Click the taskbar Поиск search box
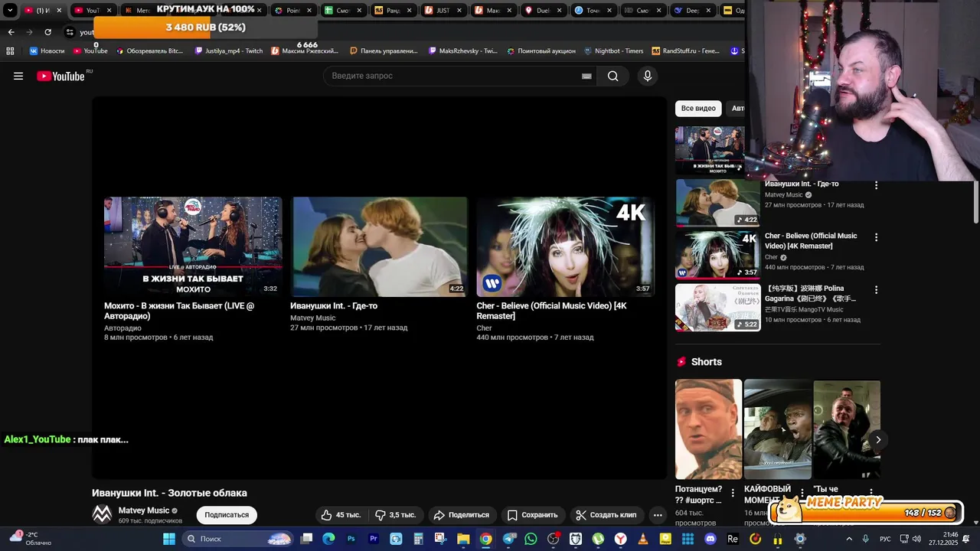The image size is (980, 551). [x=238, y=539]
